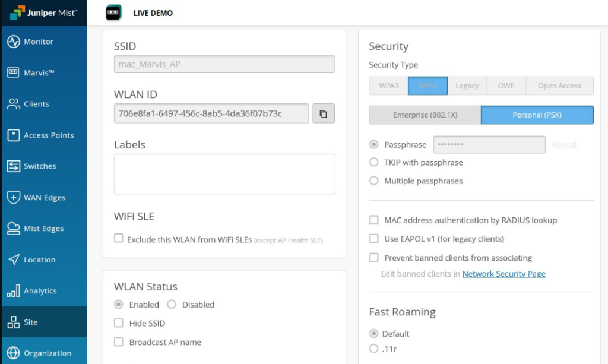608x364 pixels.
Task: Check Prevent banned clients from associating
Action: point(374,257)
